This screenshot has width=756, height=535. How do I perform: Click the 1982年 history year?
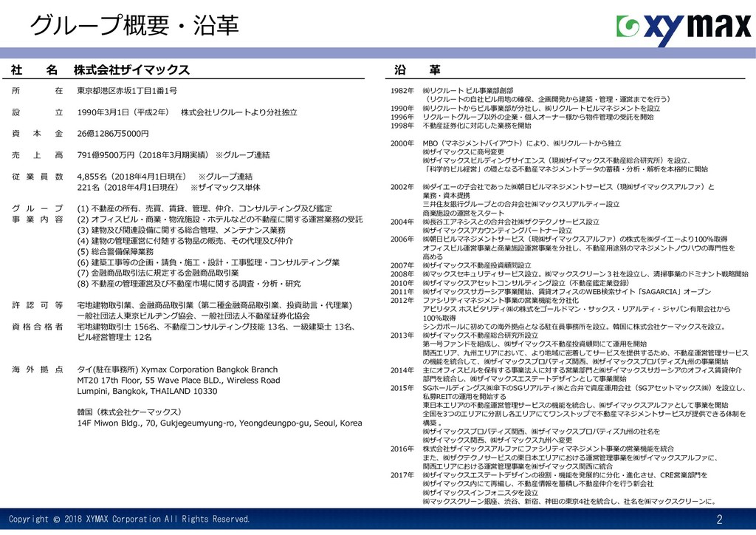tap(402, 91)
